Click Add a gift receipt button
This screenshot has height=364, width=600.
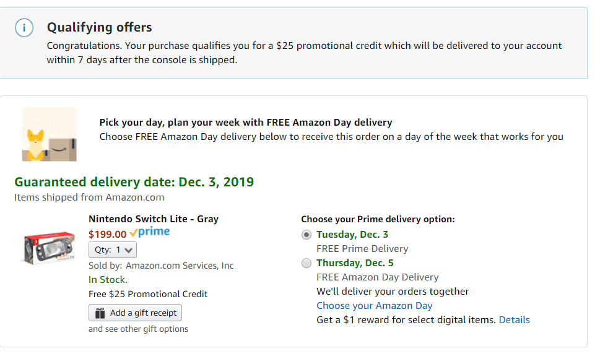pyautogui.click(x=135, y=313)
